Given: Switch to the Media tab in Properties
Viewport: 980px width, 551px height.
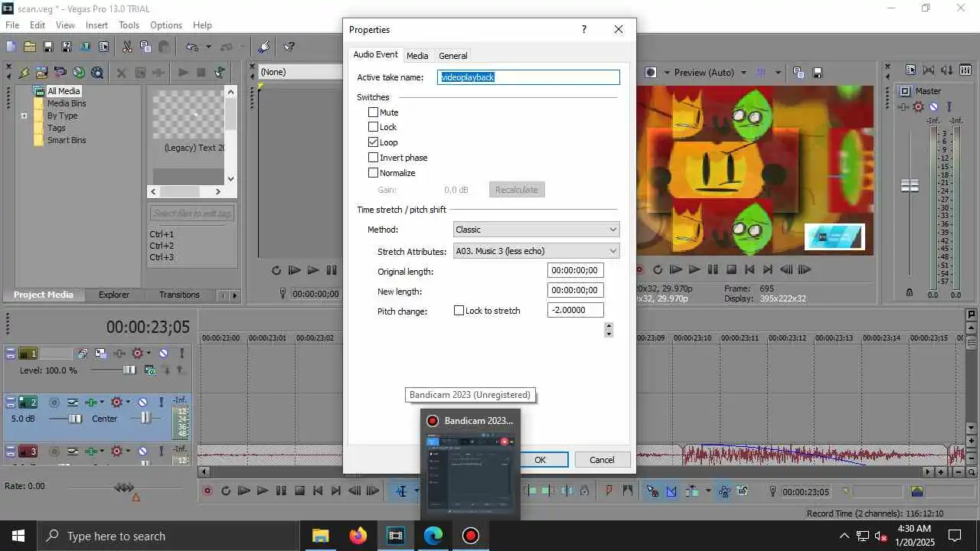Looking at the screenshot, I should [417, 56].
